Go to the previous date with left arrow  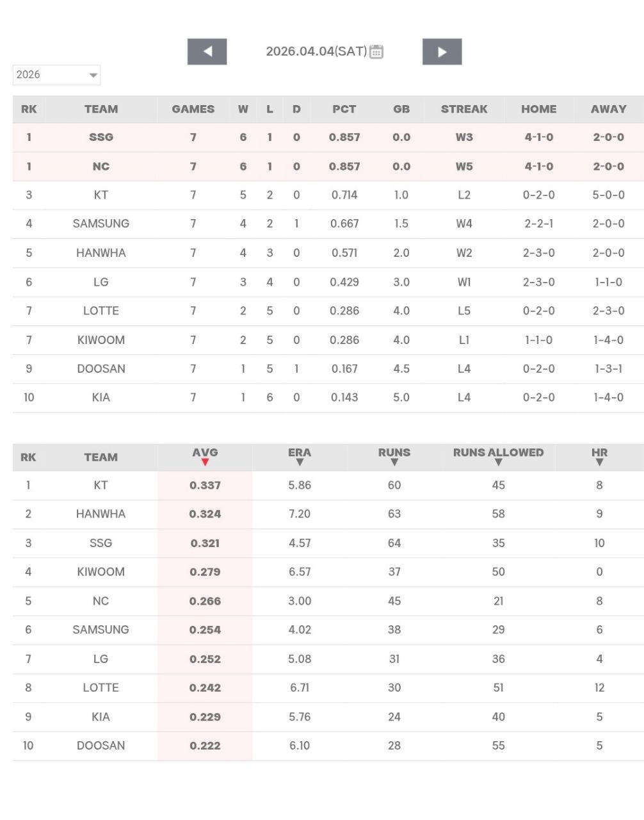tap(207, 52)
